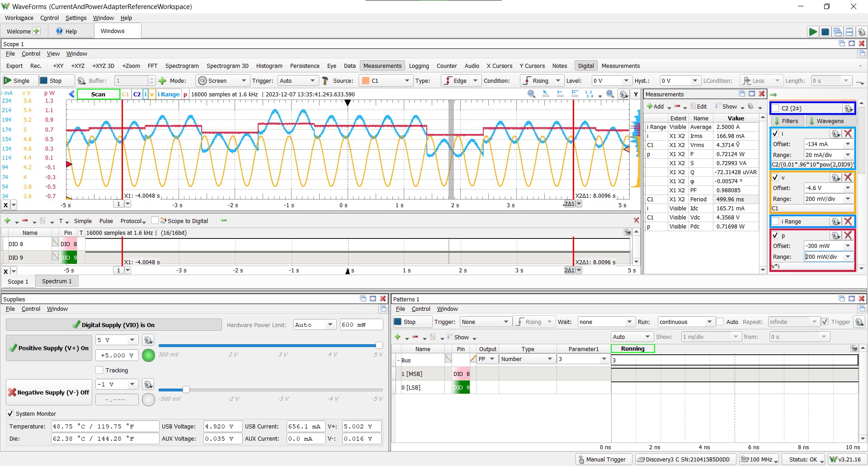Click the Stop all instruments icon
This screenshot has width=868, height=466.
point(825,32)
